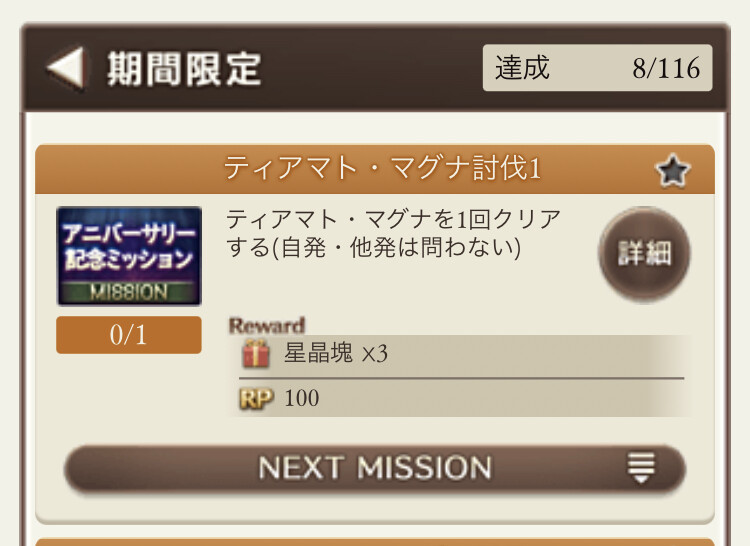Screen dimensions: 750x546
Task: Tap the mission description about clearing ティアマト・マグナ
Action: pyautogui.click(x=393, y=233)
